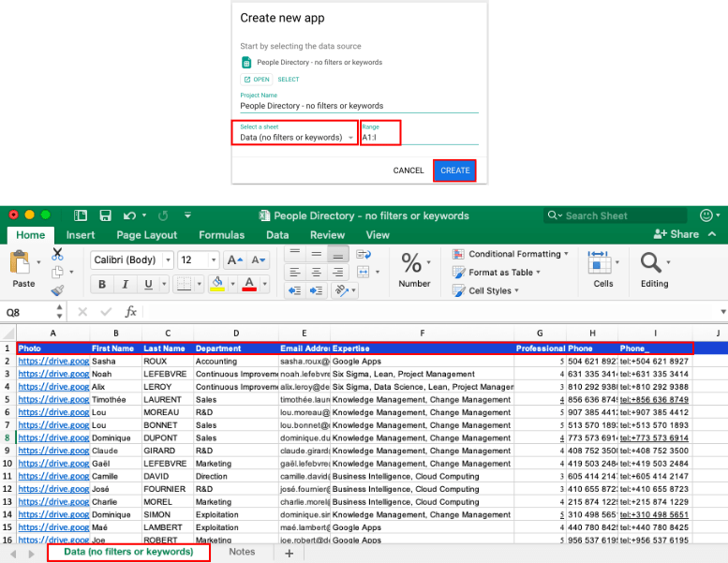Viewport: 728px width, 563px height.
Task: Click the Save floppy disk icon
Action: click(105, 215)
